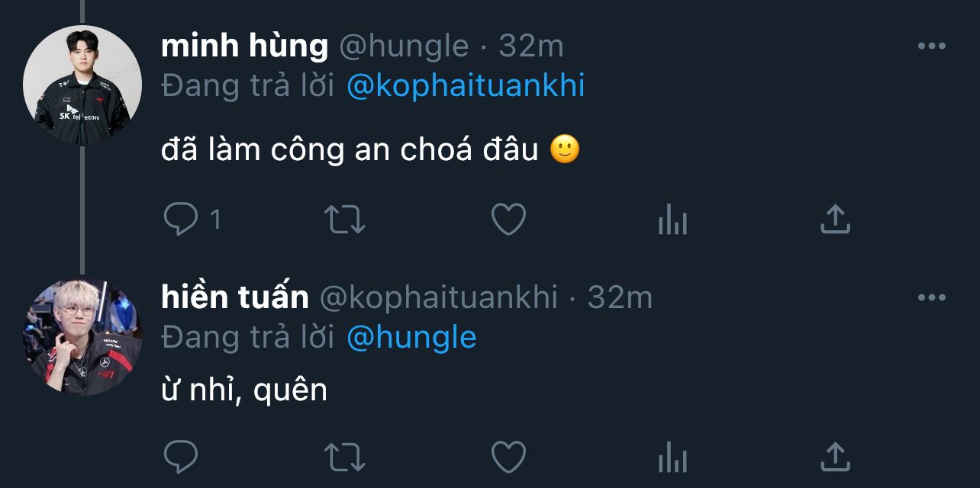The width and height of the screenshot is (980, 488).
Task: Share hiền tuấn's tweet
Action: click(x=835, y=457)
